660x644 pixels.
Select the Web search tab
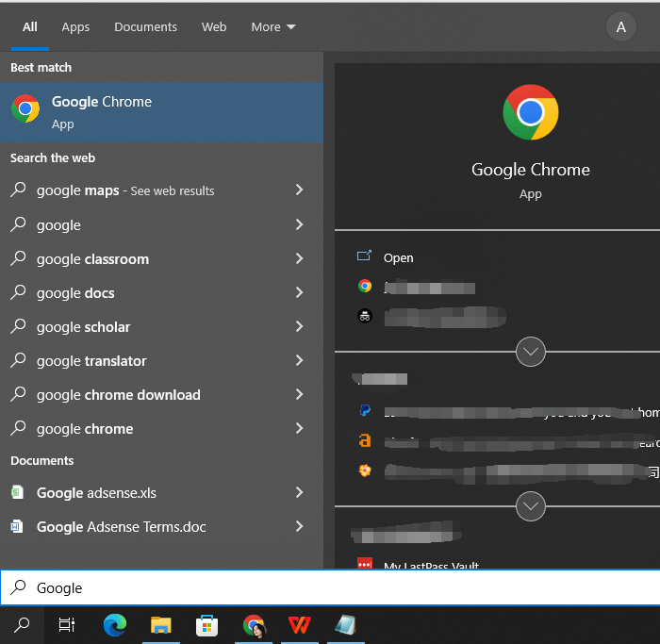214,27
